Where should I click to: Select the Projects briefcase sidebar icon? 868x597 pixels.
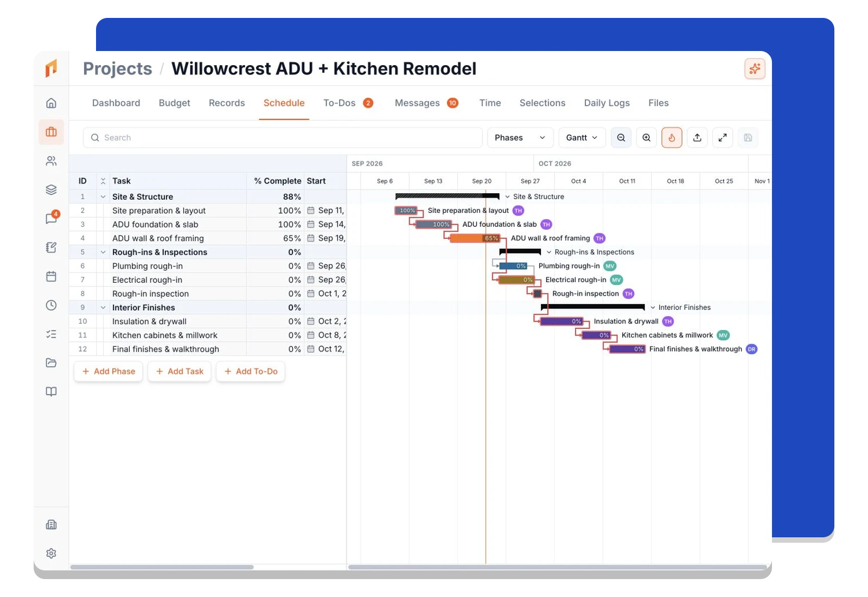(51, 132)
